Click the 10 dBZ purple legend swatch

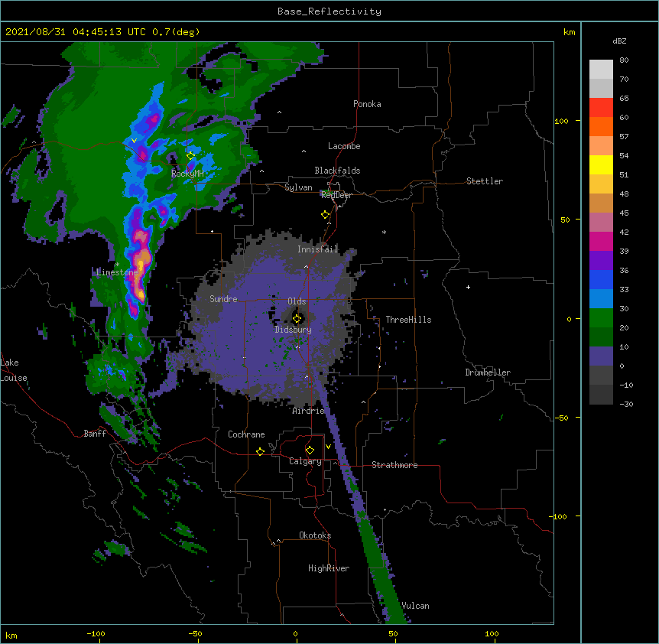click(x=601, y=356)
